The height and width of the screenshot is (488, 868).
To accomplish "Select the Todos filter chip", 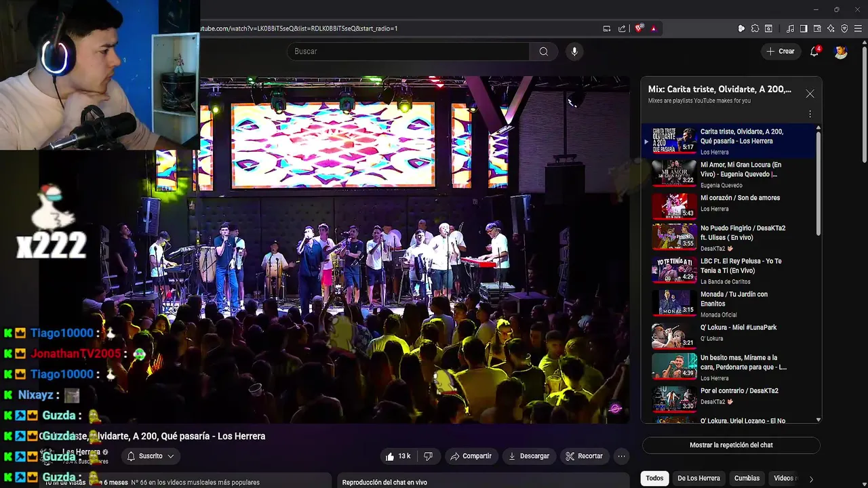I will click(654, 479).
